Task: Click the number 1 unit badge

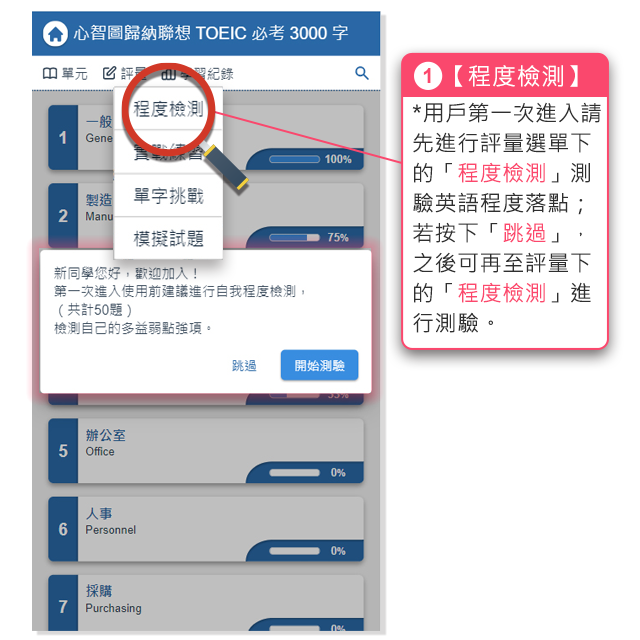Action: point(63,138)
